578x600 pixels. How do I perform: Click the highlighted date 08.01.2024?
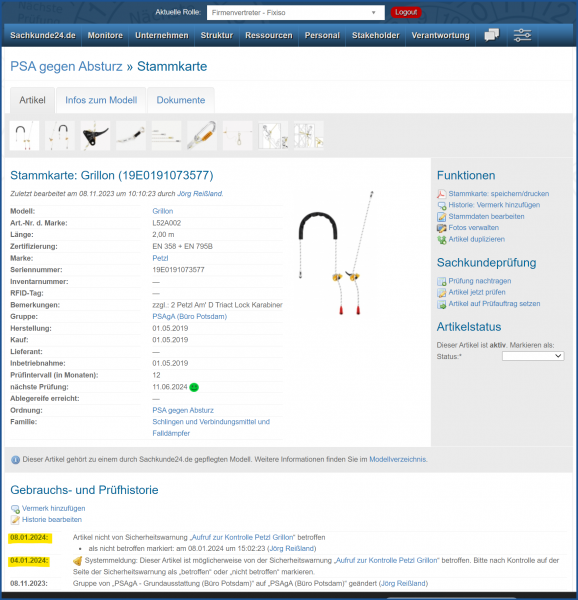click(x=29, y=538)
